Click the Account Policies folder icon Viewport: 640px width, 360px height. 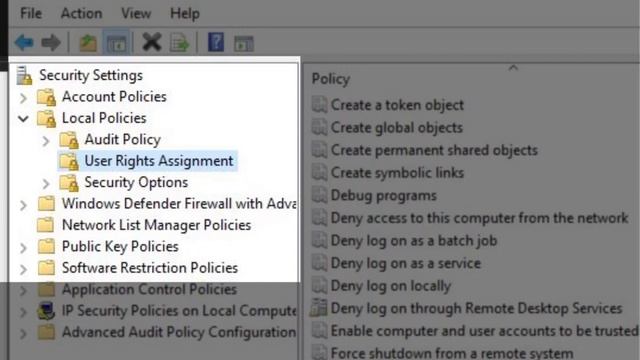46,97
